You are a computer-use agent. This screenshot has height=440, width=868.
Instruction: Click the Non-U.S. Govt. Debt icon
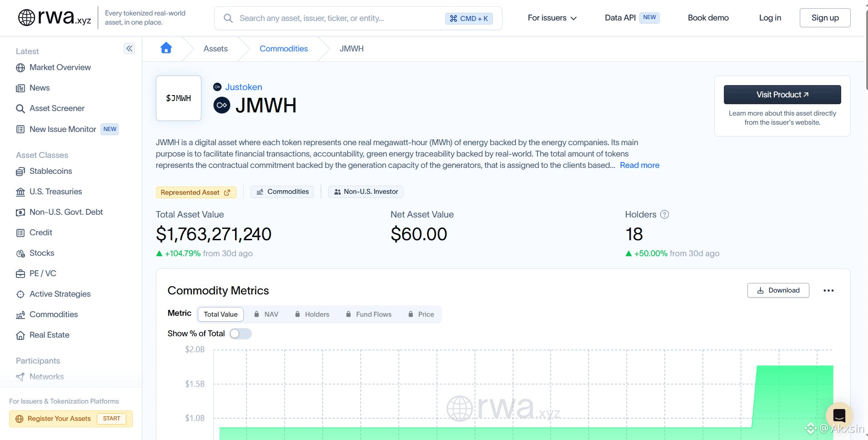[20, 212]
